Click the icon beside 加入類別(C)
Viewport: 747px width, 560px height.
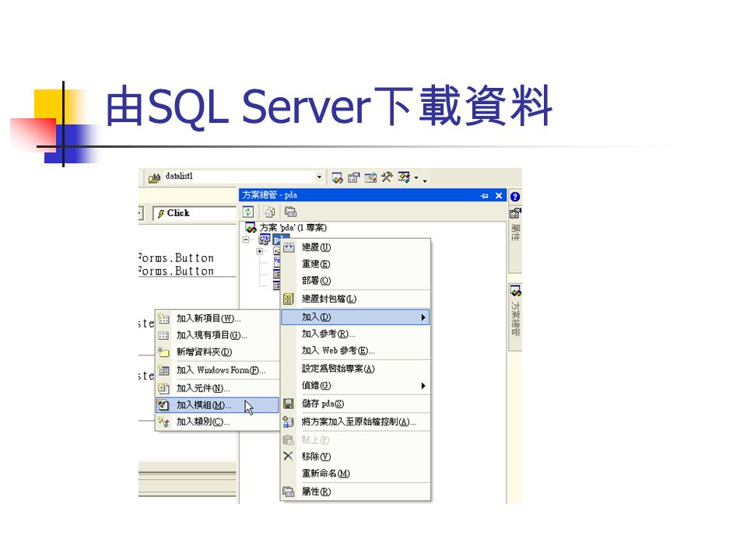[163, 422]
